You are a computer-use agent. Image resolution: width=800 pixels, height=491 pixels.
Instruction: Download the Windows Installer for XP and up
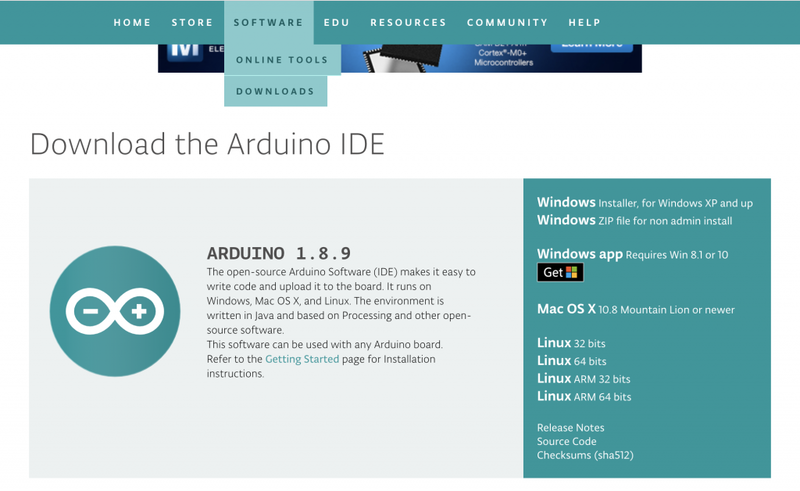click(644, 203)
